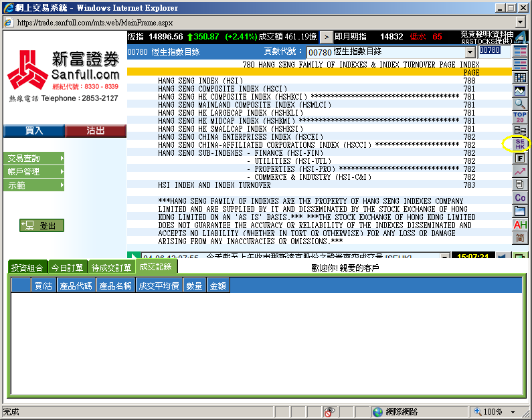Viewport: 532px width, 420px height.
Task: Open the folder window icon
Action: (x=520, y=211)
